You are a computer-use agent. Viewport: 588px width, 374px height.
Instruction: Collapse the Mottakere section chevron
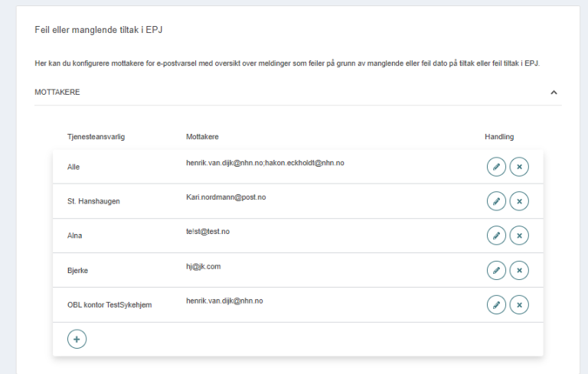click(554, 93)
